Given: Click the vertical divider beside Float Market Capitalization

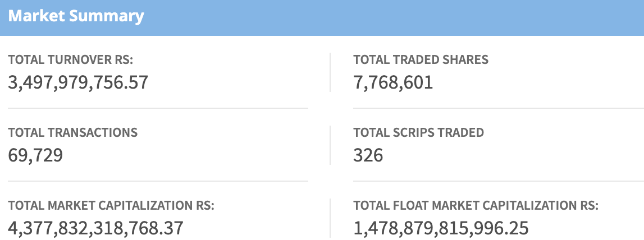Looking at the screenshot, I should click(330, 218).
